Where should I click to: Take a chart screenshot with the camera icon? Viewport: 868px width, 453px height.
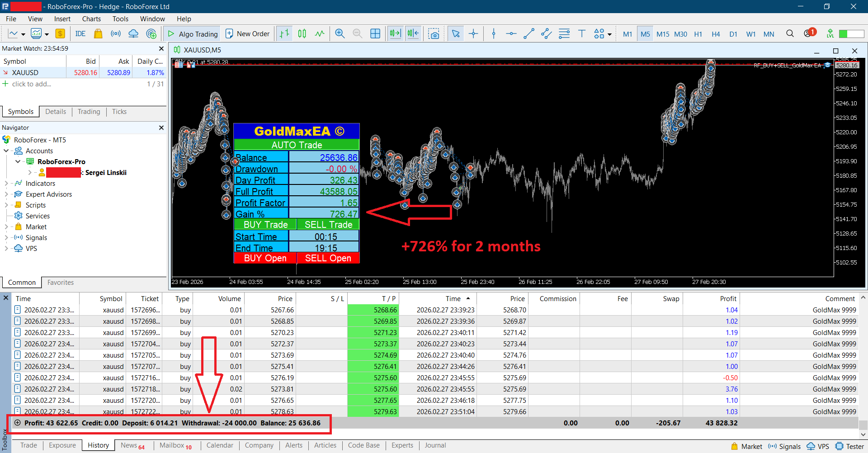point(434,34)
